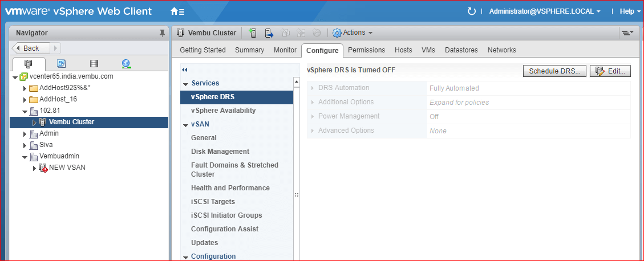The width and height of the screenshot is (644, 261).
Task: Expand the Advanced Options row
Action: click(x=313, y=131)
